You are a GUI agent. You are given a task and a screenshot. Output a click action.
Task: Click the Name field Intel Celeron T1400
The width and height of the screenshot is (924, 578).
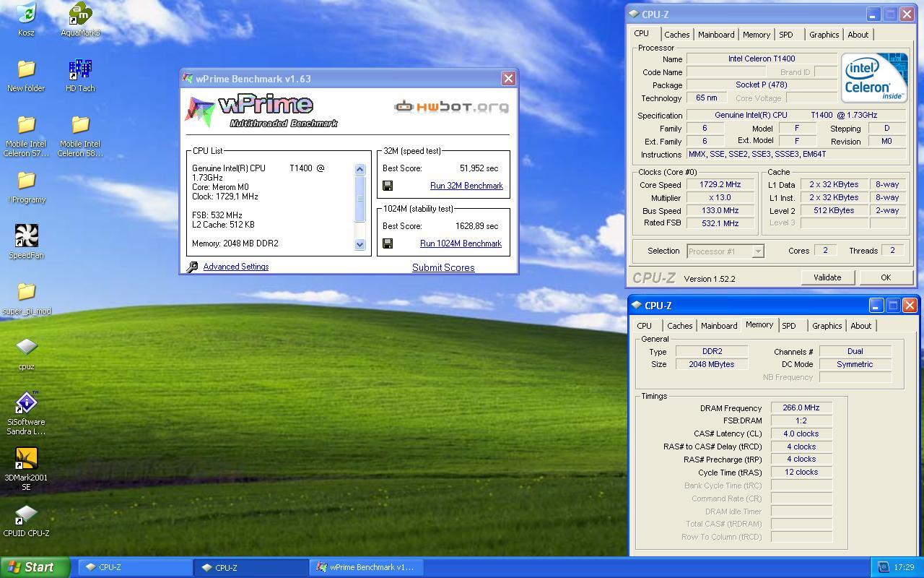coord(762,59)
